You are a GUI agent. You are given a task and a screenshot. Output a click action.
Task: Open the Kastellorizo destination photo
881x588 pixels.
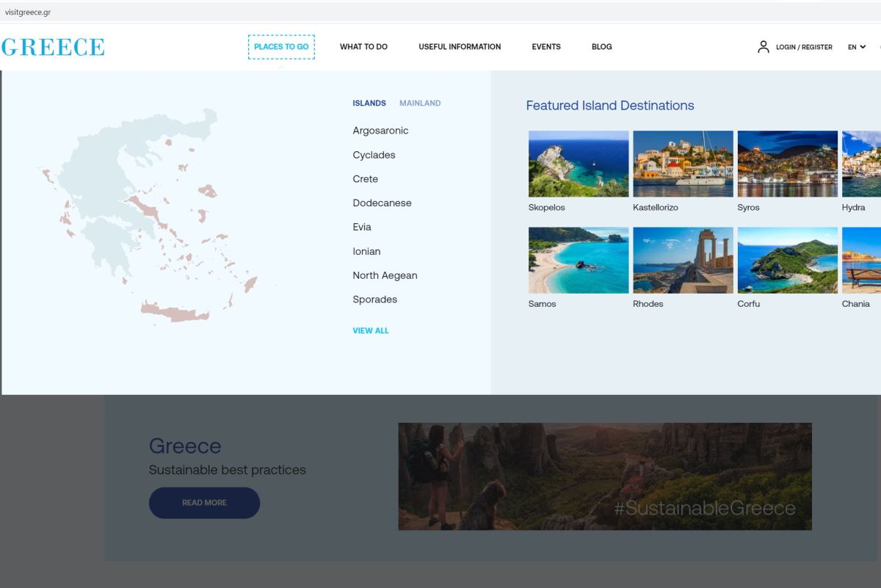[683, 164]
